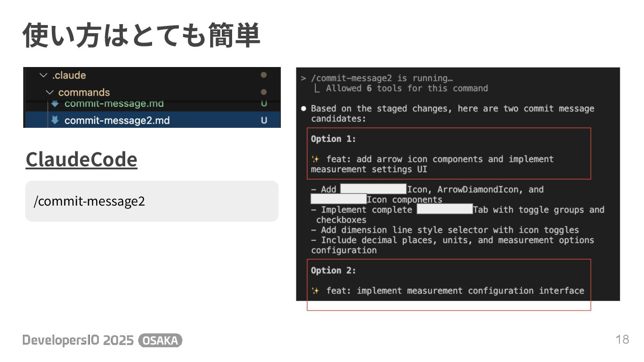This screenshot has height=362, width=644.
Task: Click the slide title 使い方はとても簡単
Action: (141, 36)
